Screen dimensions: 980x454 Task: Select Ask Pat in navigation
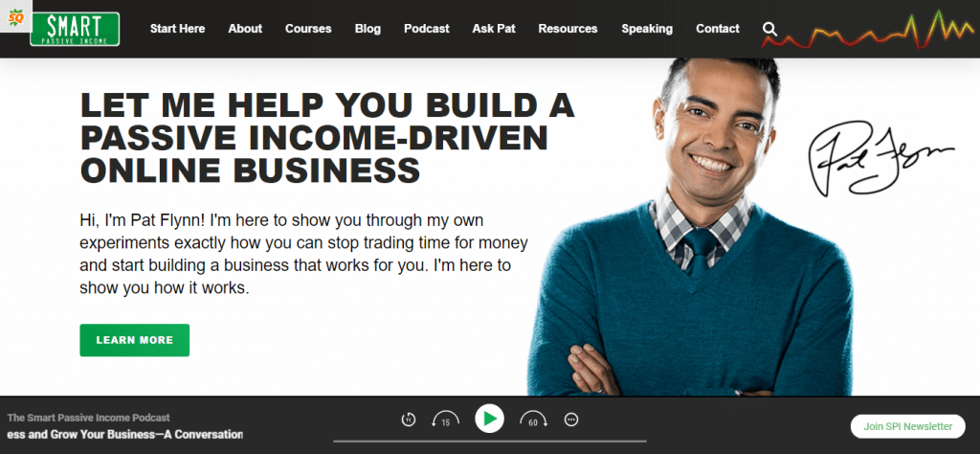pyautogui.click(x=494, y=29)
